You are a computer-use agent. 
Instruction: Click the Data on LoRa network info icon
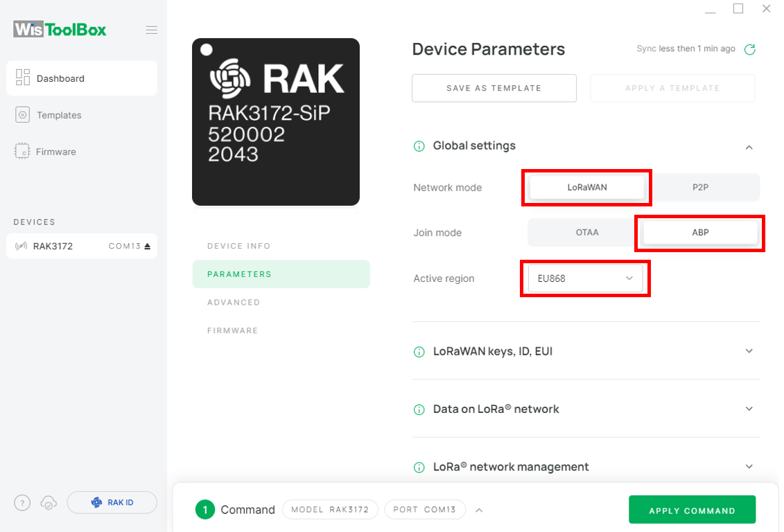pyautogui.click(x=419, y=409)
